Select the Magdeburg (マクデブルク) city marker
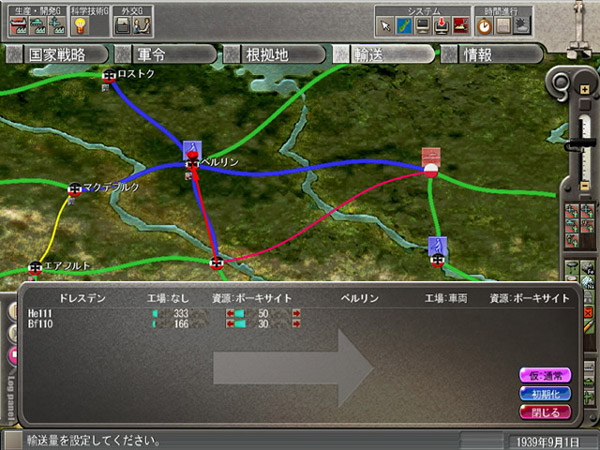The image size is (600, 450). click(74, 189)
